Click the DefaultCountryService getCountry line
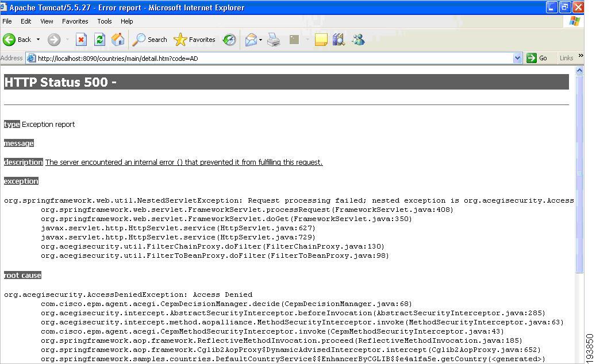 click(x=293, y=359)
